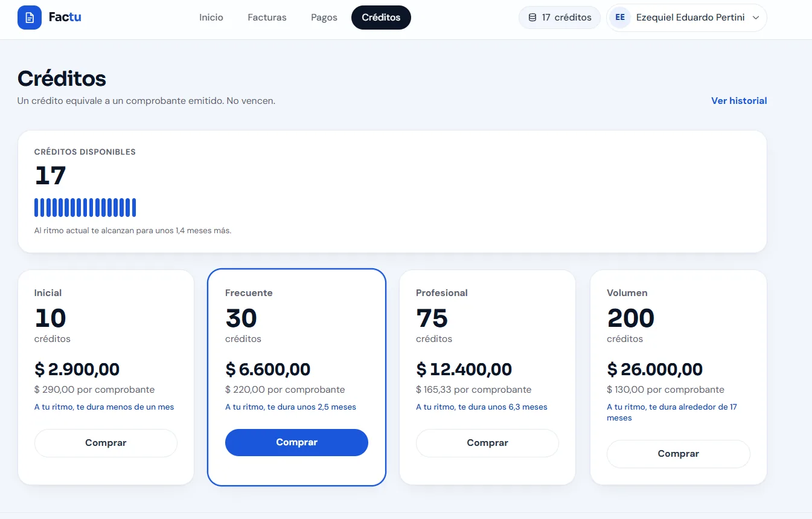Click the 'Inicial' plan title
The image size is (812, 519).
click(48, 293)
